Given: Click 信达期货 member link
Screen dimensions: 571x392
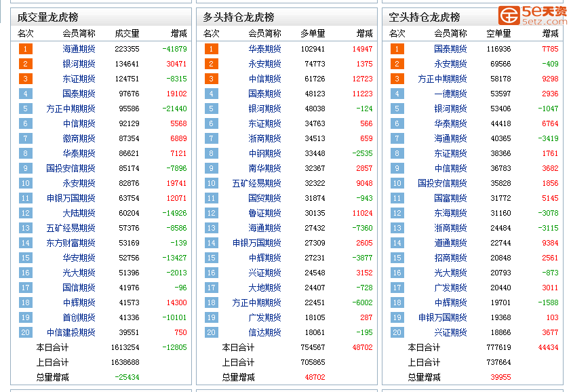Looking at the screenshot, I should click(x=264, y=332).
